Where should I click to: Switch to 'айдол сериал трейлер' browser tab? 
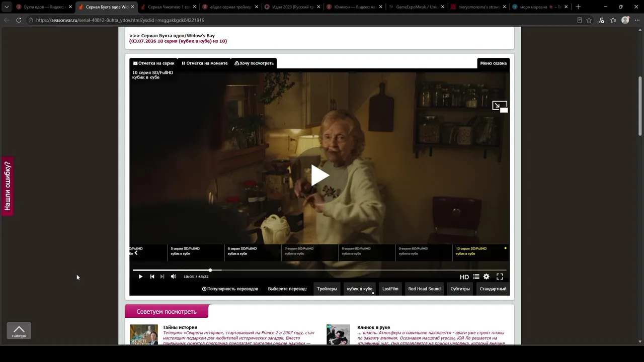click(230, 7)
